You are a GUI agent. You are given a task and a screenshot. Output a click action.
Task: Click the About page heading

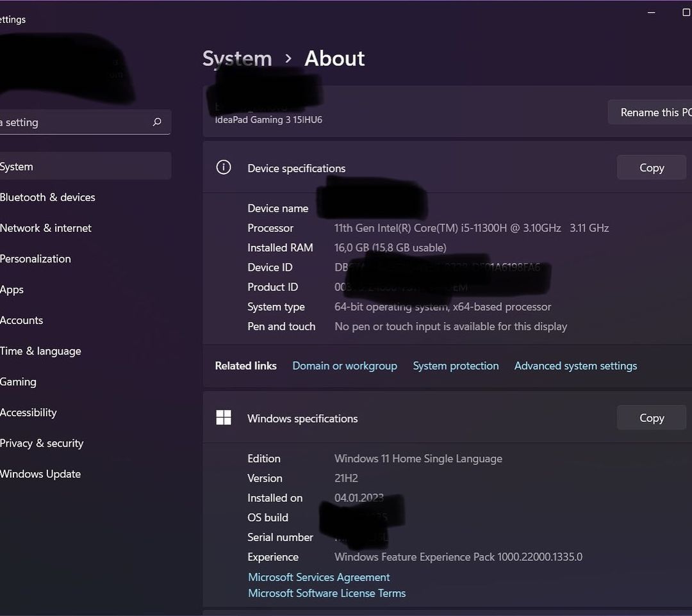click(334, 59)
